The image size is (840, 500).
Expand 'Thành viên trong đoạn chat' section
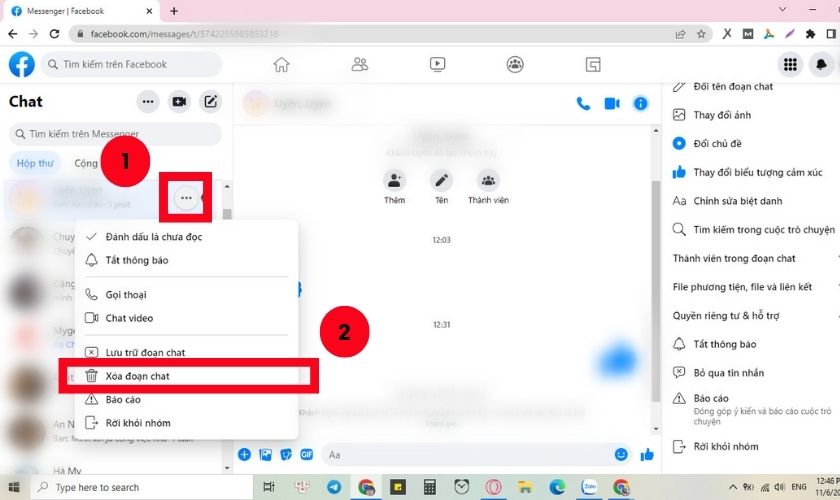pos(734,258)
